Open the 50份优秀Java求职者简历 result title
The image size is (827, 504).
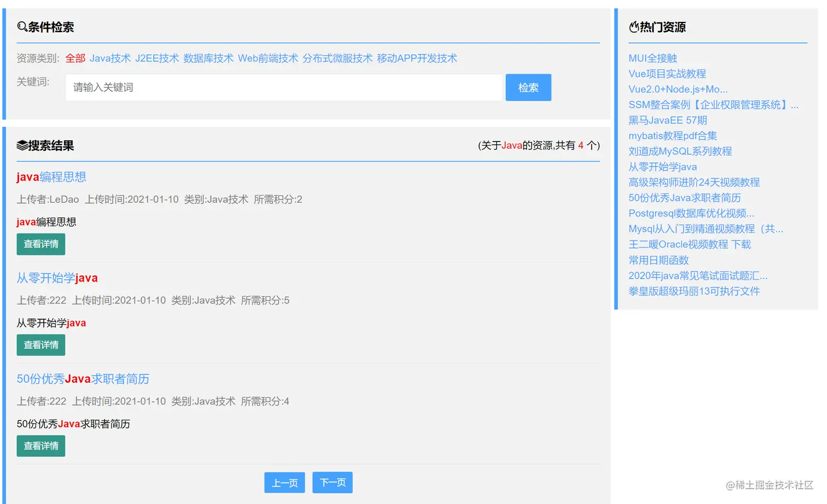(83, 379)
